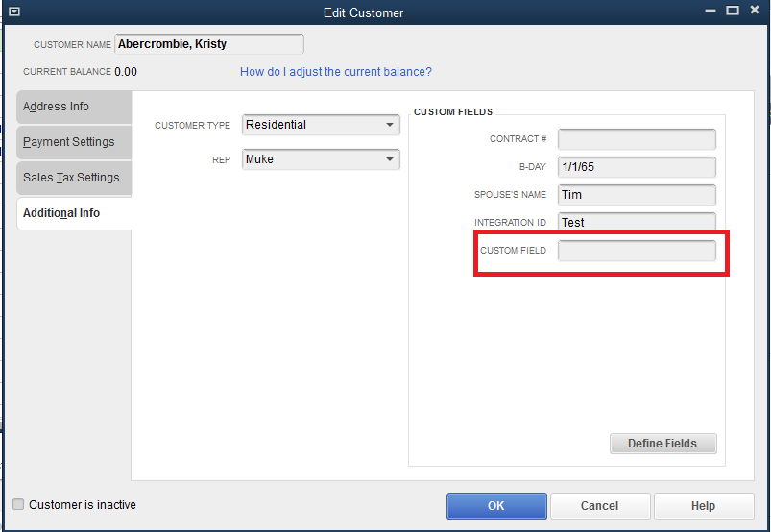Click the OK button

(x=496, y=506)
